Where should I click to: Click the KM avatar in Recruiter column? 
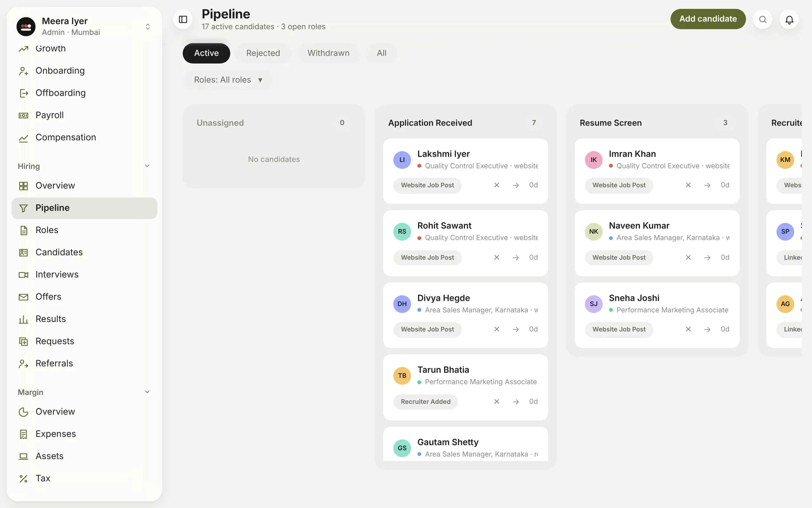pyautogui.click(x=785, y=160)
